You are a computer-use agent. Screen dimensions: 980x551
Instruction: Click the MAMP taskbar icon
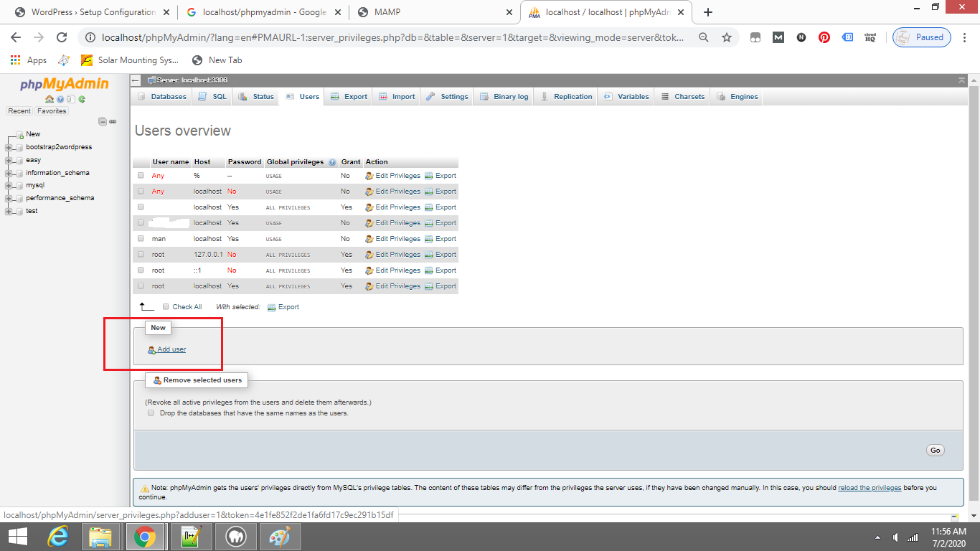236,537
